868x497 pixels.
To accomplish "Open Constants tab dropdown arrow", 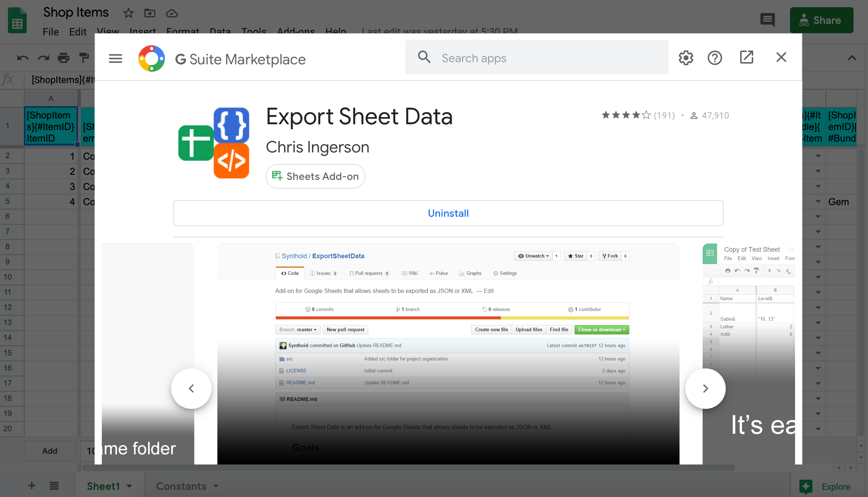I will pos(216,486).
